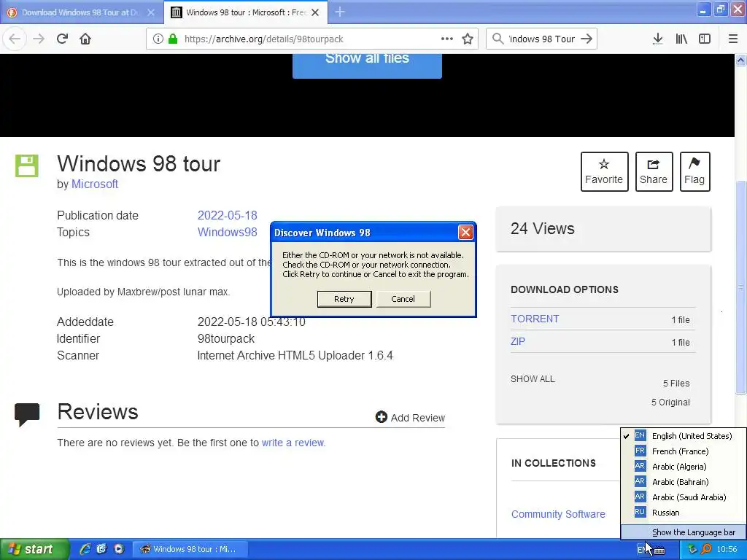This screenshot has width=747, height=560.
Task: Click the Add Review link
Action: tap(410, 418)
